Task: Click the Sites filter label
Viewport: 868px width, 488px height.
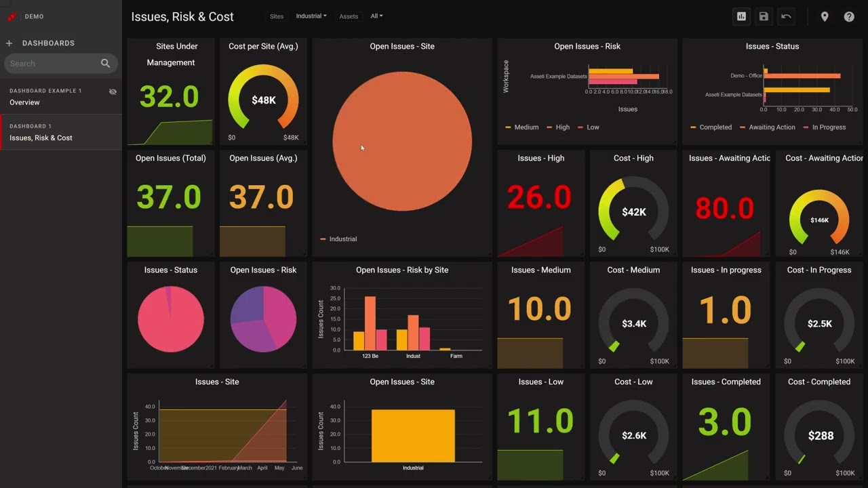Action: (x=277, y=16)
